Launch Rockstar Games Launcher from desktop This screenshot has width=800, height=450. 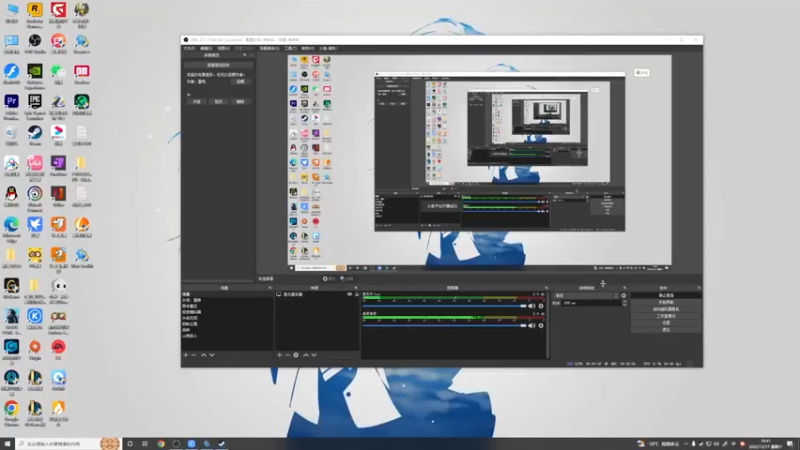click(x=35, y=14)
